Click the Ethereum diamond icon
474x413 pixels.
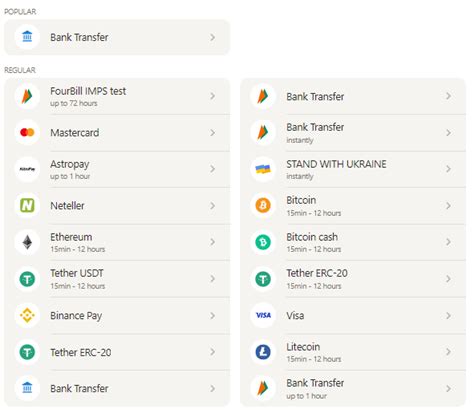pyautogui.click(x=27, y=242)
